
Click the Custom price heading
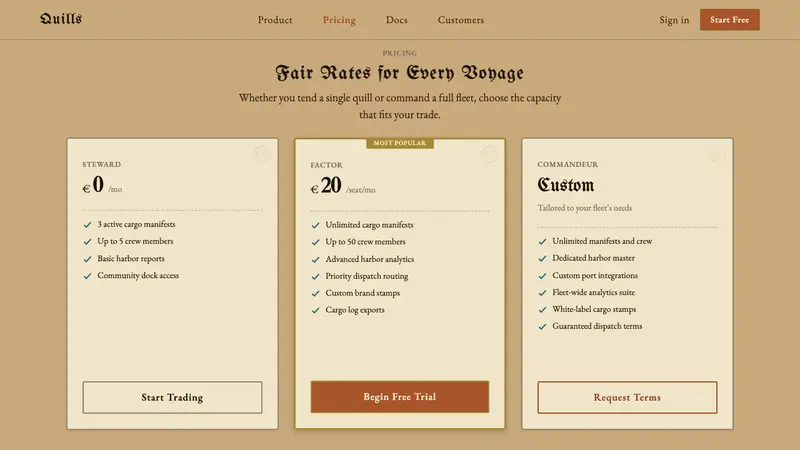tap(566, 185)
